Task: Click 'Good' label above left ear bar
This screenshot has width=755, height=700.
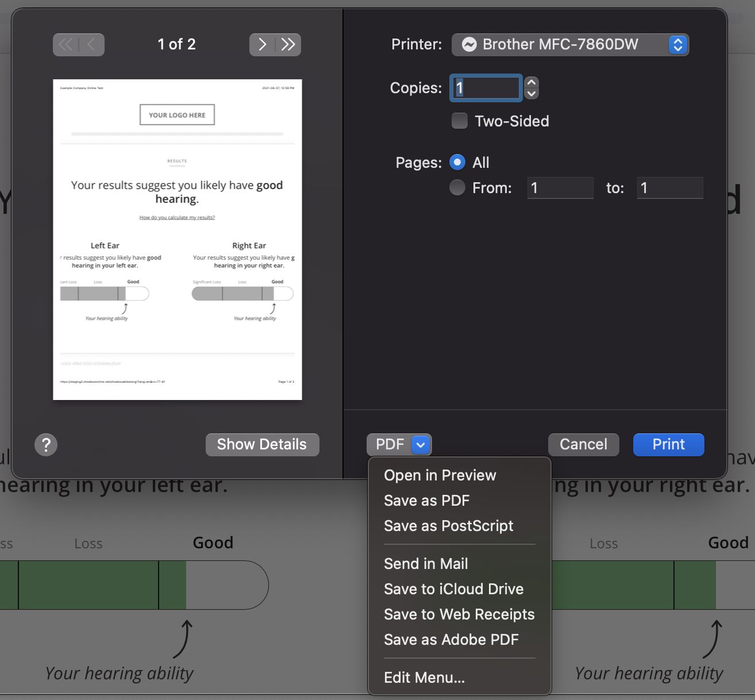Action: [213, 543]
